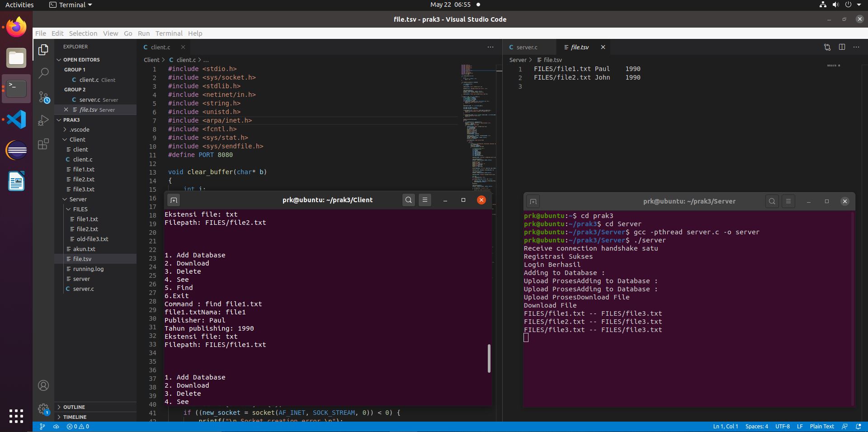
Task: Click the Server breadcrumb above file.tsv
Action: (518, 60)
